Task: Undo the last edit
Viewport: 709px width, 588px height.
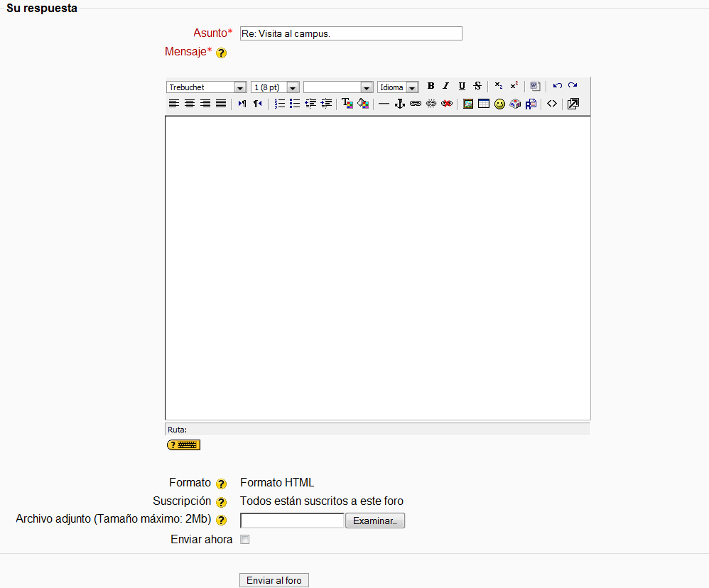Action: pos(557,86)
